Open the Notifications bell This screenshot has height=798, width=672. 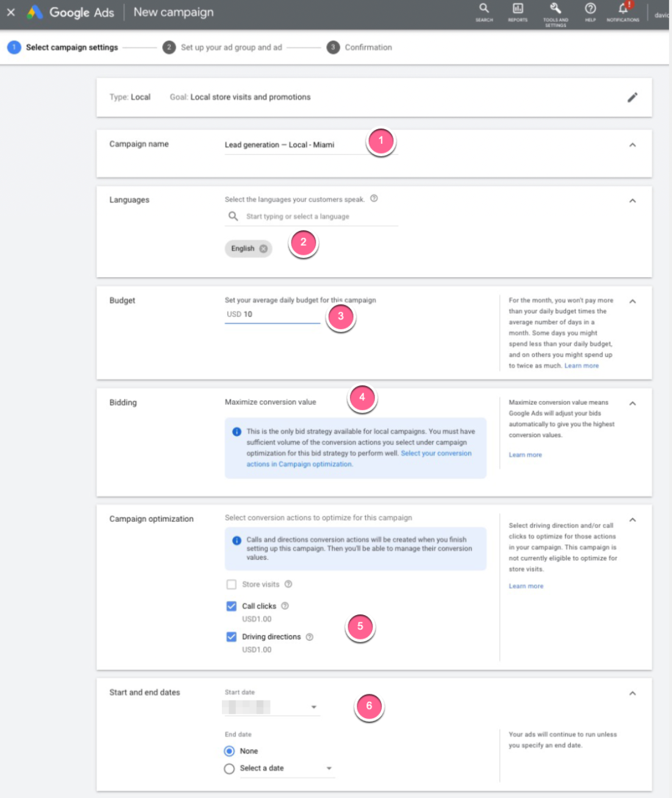[623, 11]
